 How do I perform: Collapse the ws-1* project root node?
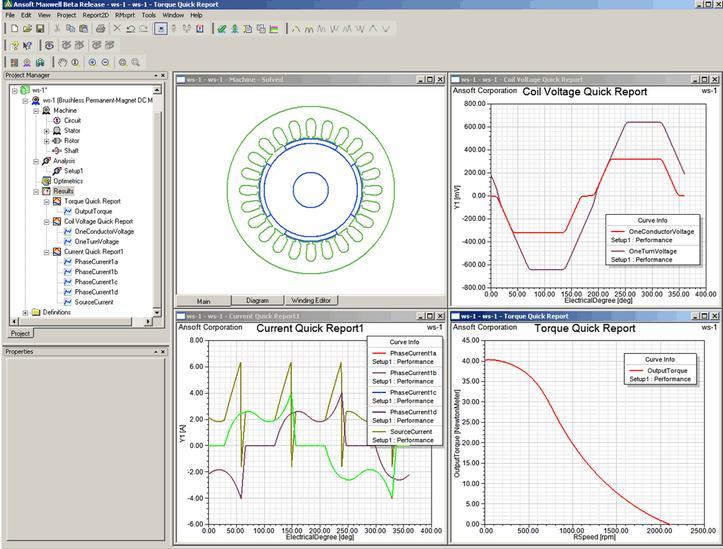15,90
